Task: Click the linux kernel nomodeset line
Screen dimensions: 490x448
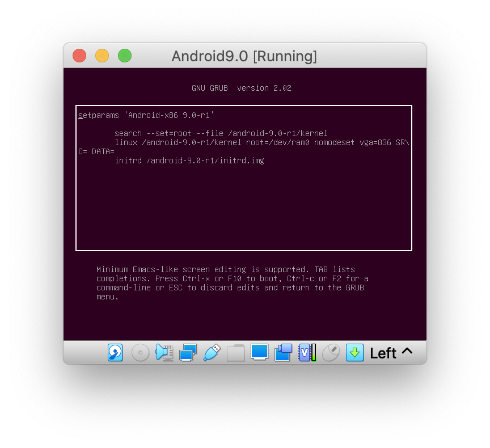Action: coord(262,142)
